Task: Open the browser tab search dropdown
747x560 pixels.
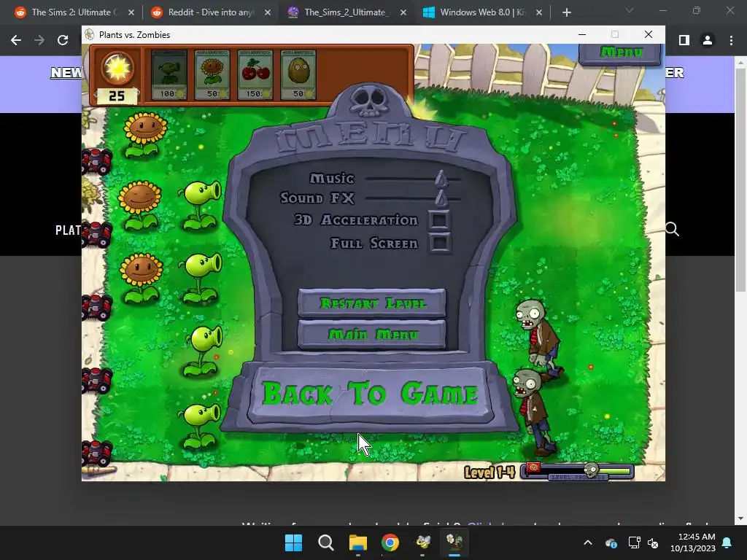Action: (x=630, y=10)
